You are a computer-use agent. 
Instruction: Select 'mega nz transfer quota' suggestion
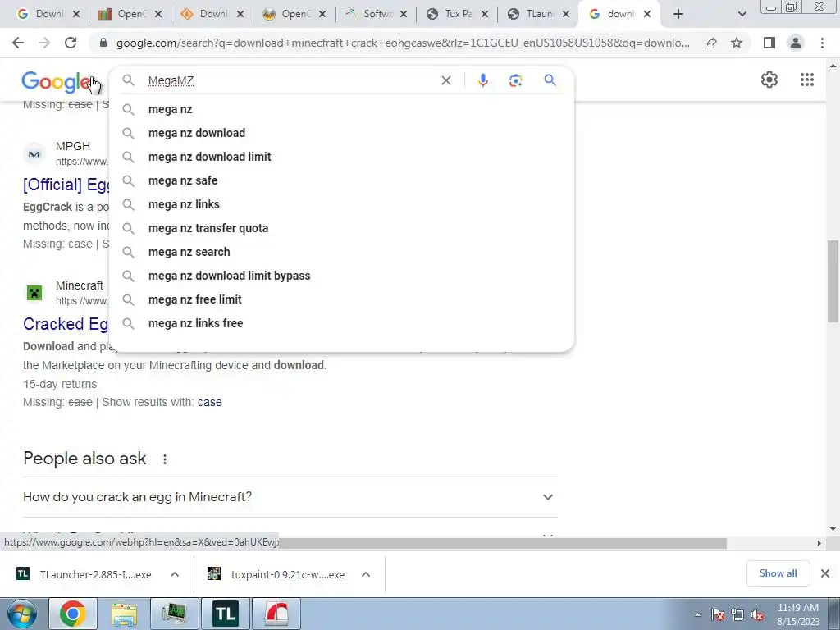point(342,228)
